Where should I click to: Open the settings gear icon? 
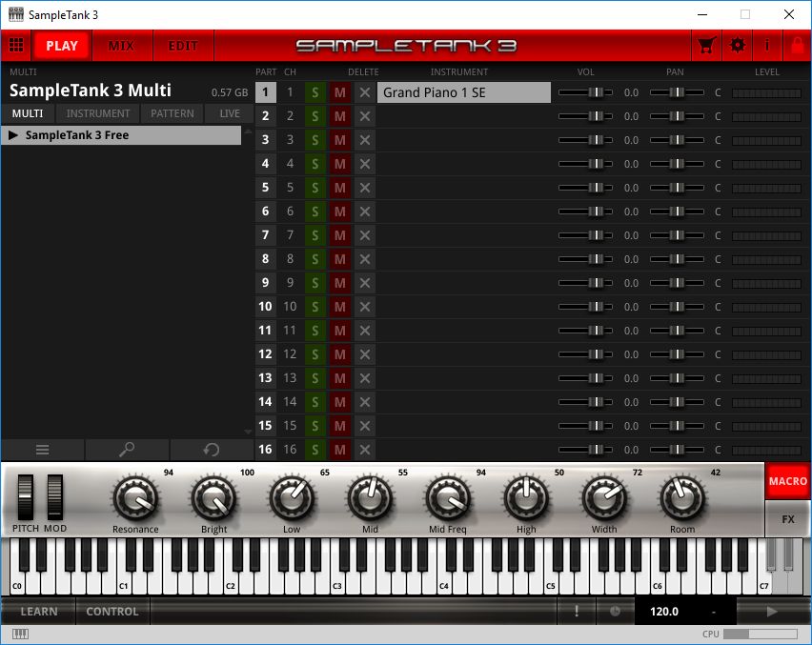pos(738,46)
